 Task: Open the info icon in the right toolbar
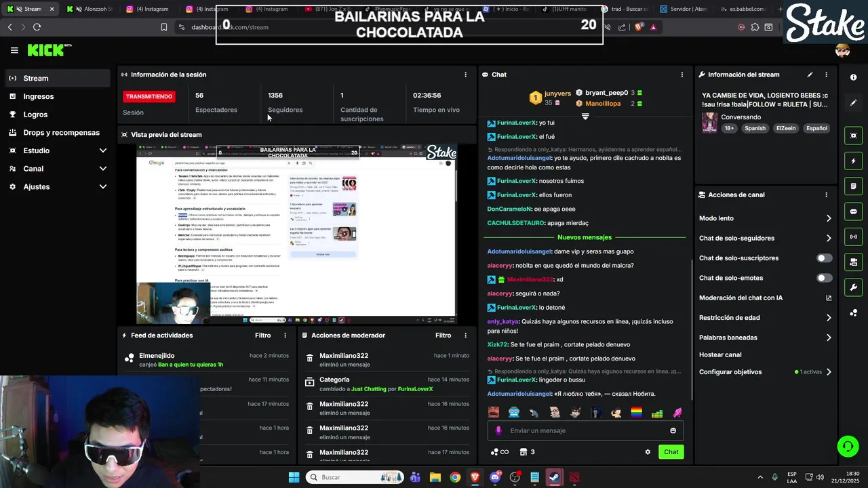click(x=853, y=77)
